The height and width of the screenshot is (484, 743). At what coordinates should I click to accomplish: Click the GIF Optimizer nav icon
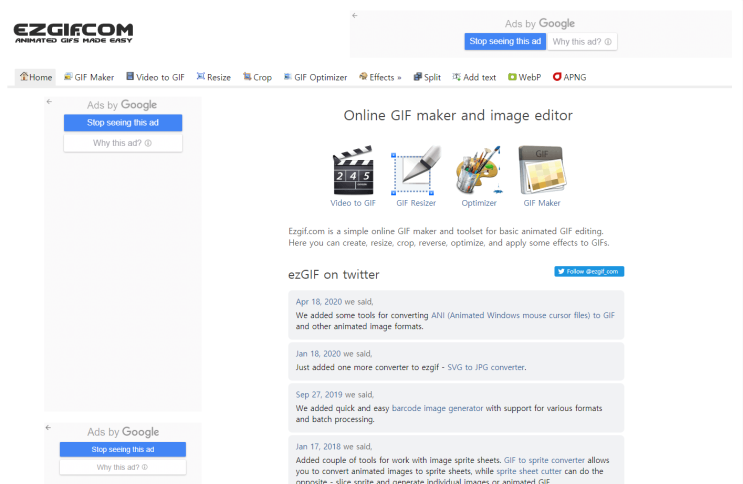tap(288, 77)
